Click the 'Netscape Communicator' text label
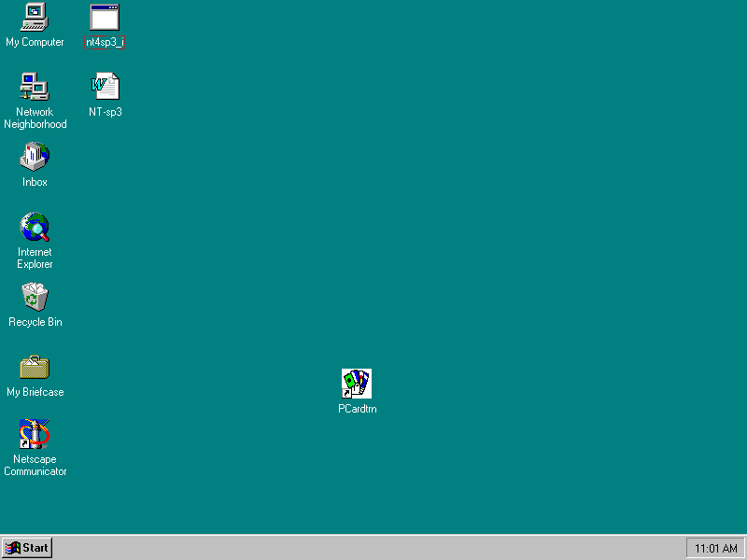 (x=35, y=466)
